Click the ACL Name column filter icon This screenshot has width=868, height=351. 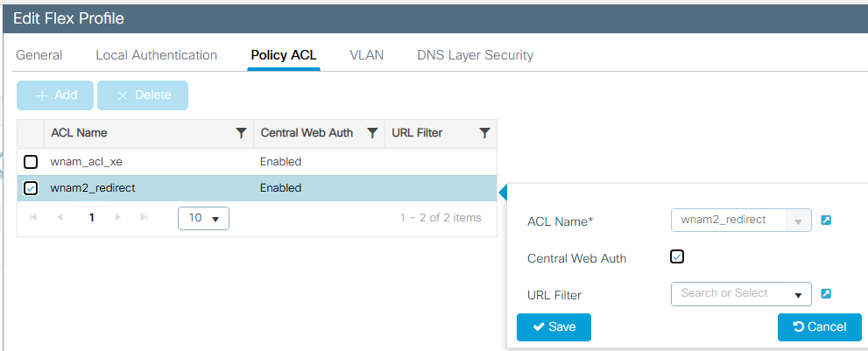coord(241,133)
